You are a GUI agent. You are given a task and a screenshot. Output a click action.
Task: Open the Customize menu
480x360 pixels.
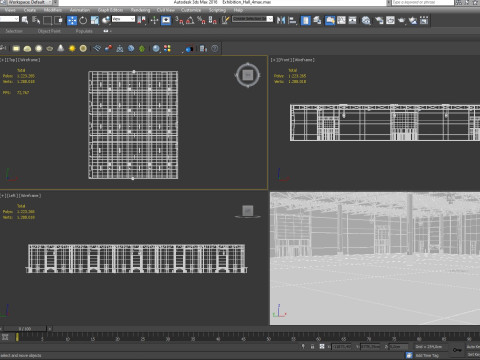(x=191, y=10)
